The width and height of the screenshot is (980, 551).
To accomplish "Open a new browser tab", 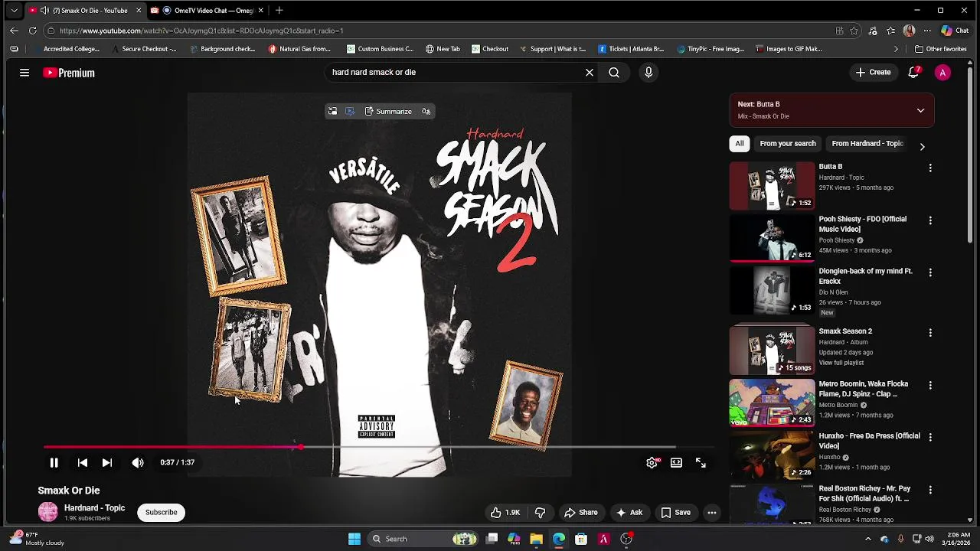I will click(x=279, y=11).
